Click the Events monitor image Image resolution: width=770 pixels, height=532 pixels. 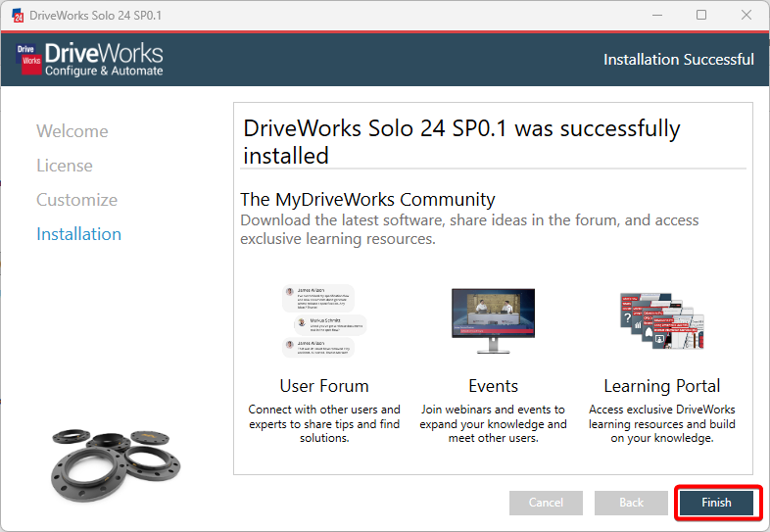point(493,320)
